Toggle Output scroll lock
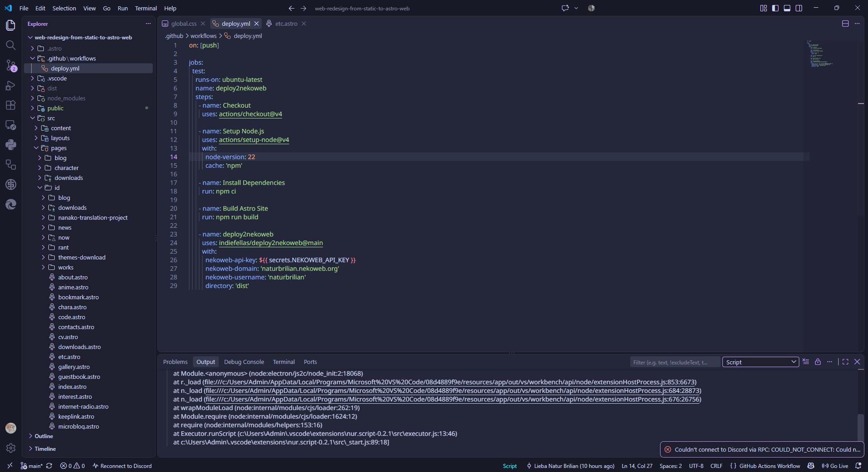Image resolution: width=868 pixels, height=472 pixels. pos(818,362)
